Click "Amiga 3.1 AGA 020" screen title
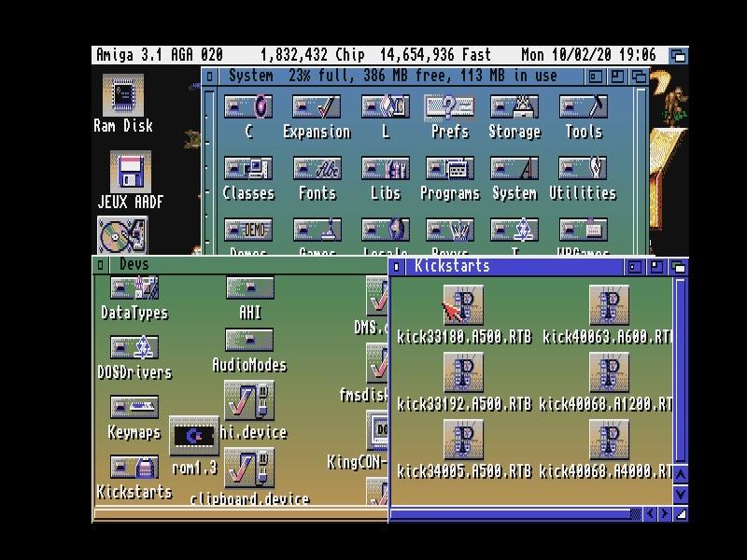Screen dimensions: 747x560 click(x=160, y=55)
